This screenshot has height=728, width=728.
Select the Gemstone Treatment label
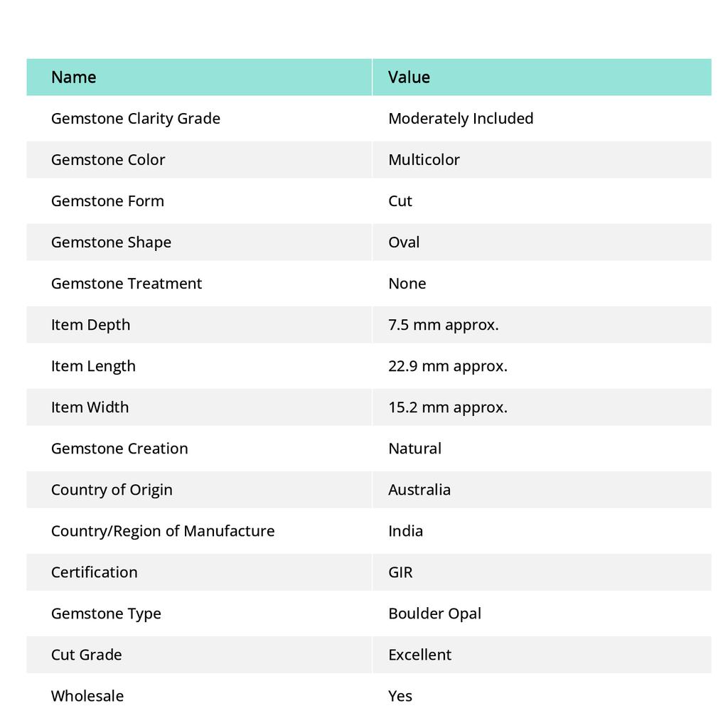point(127,284)
